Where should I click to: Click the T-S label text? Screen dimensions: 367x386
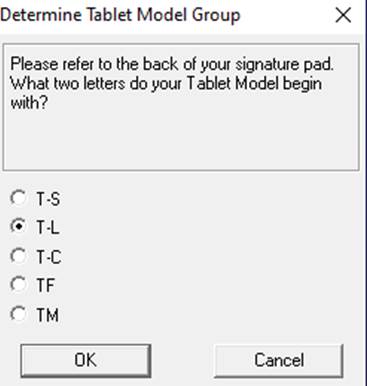pos(48,199)
